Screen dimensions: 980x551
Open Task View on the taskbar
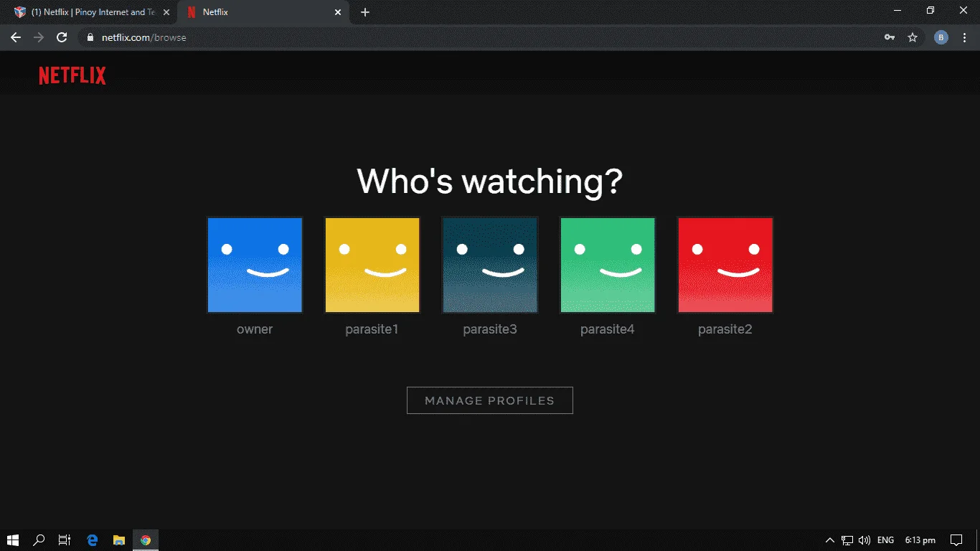pos(65,540)
